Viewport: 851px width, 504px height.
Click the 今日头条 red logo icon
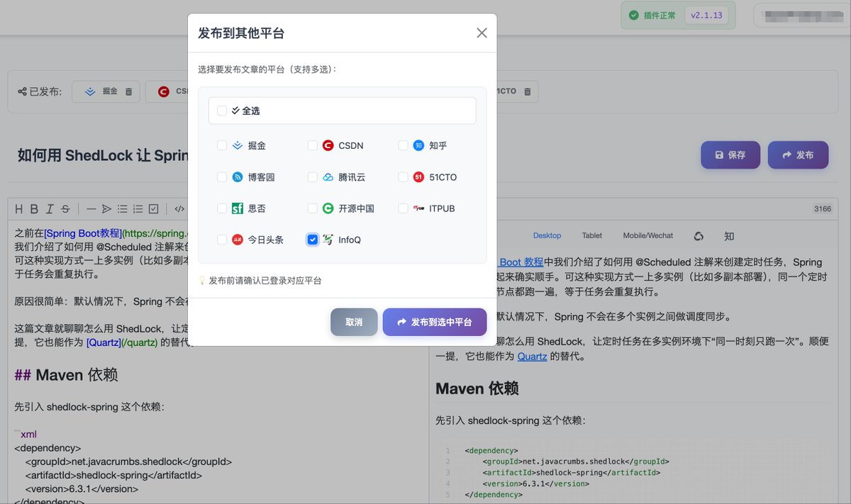pyautogui.click(x=238, y=240)
